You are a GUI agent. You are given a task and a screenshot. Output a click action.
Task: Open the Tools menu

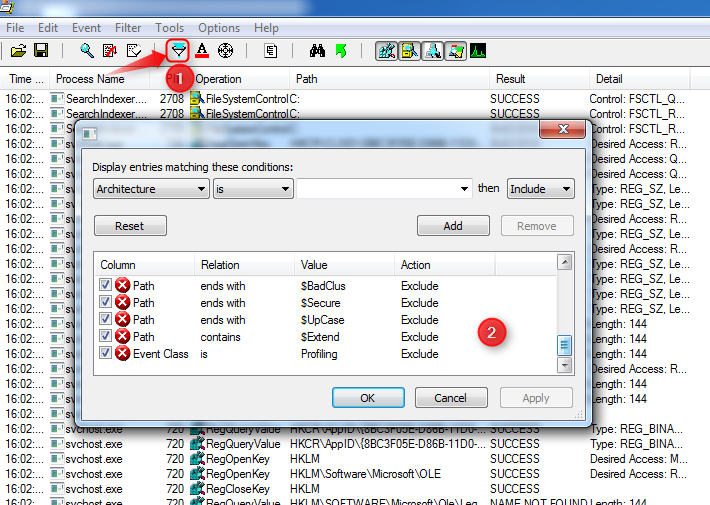point(169,28)
